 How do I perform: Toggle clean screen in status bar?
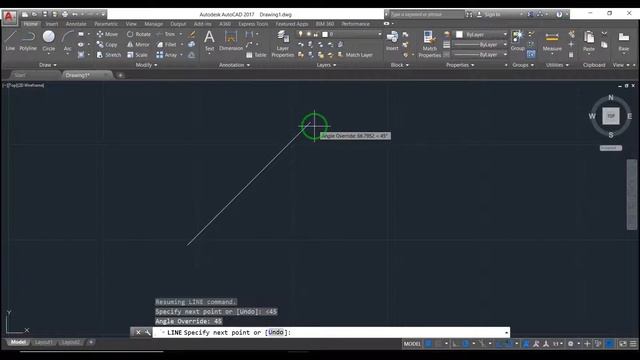click(x=622, y=344)
